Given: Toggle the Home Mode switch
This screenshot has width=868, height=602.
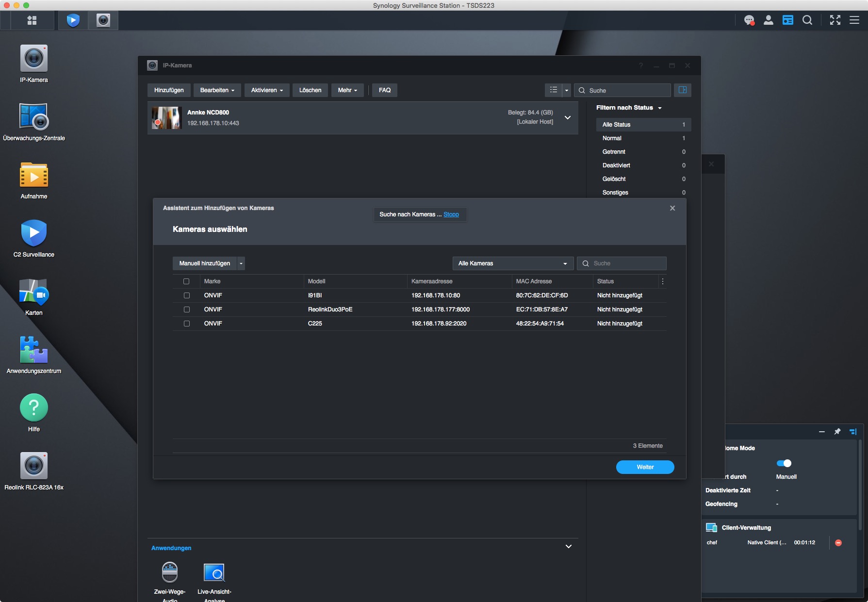Looking at the screenshot, I should 784,463.
